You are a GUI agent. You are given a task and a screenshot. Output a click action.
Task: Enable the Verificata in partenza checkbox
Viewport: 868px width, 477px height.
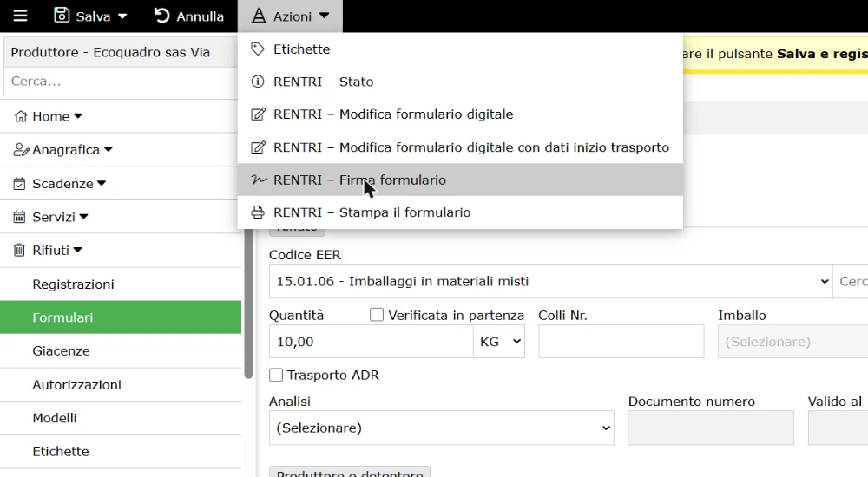(x=377, y=315)
